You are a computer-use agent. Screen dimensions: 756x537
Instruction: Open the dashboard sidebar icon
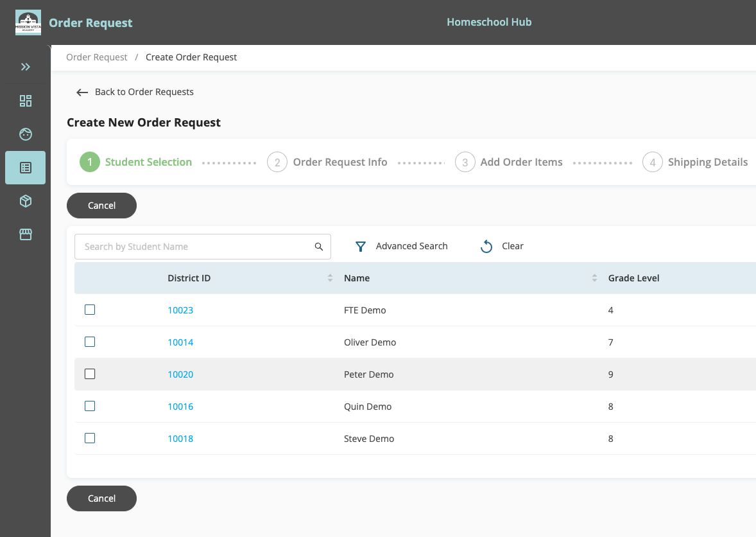point(26,101)
